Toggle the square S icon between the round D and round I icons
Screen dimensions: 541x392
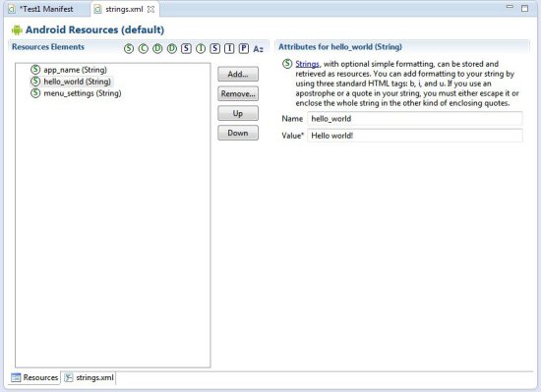point(186,48)
